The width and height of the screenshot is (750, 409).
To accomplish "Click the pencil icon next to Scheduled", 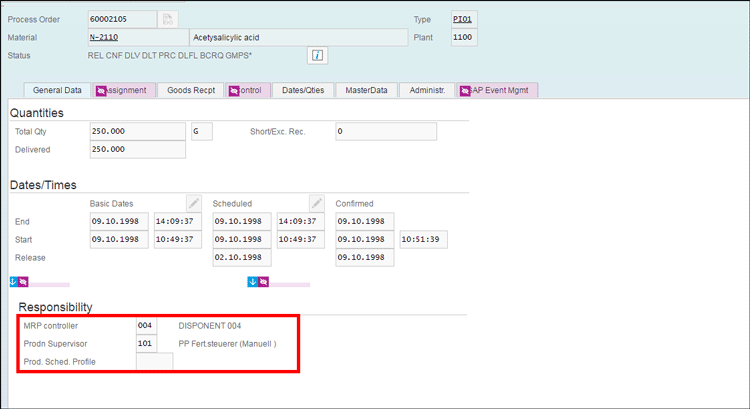I will click(x=317, y=202).
